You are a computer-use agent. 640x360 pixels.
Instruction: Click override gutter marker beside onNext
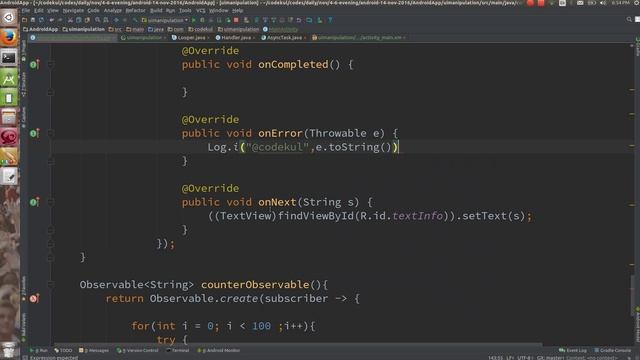(x=34, y=202)
